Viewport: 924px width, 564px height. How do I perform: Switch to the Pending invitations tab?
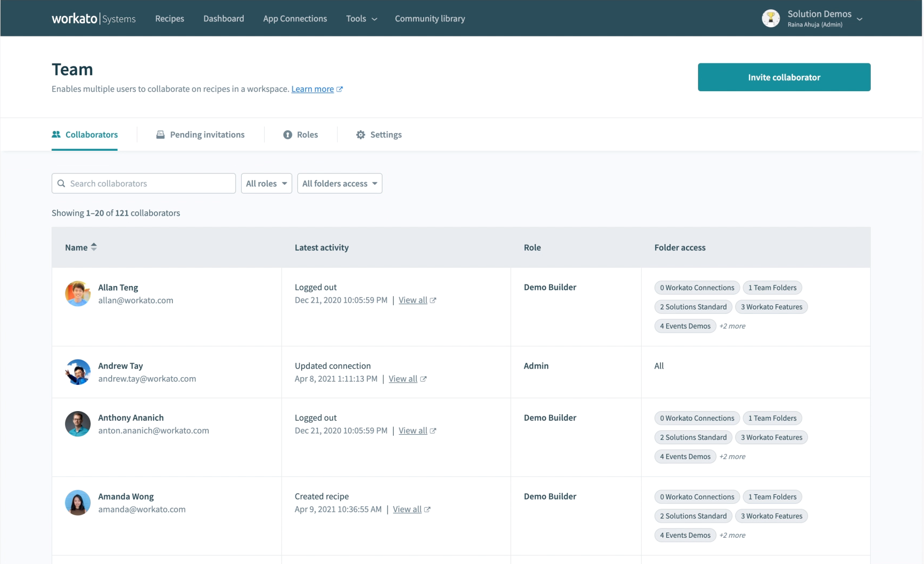point(200,135)
